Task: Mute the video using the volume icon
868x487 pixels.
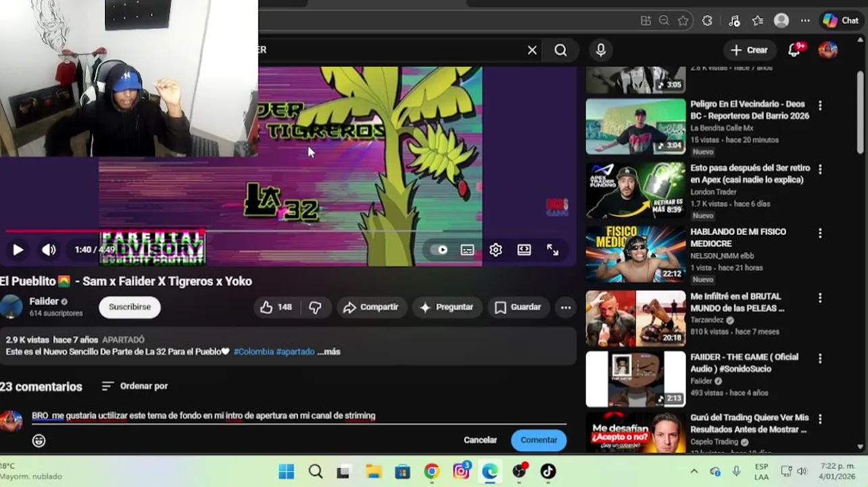Action: pyautogui.click(x=49, y=250)
